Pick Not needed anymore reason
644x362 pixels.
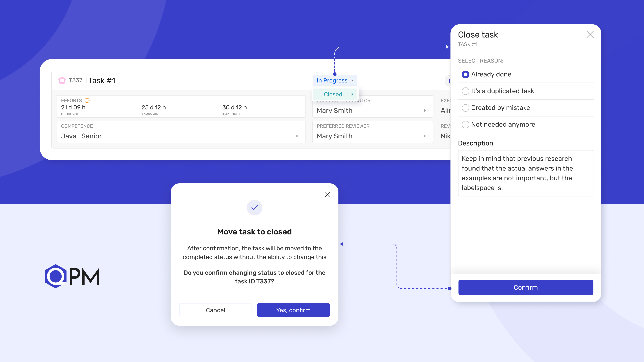[x=465, y=125]
